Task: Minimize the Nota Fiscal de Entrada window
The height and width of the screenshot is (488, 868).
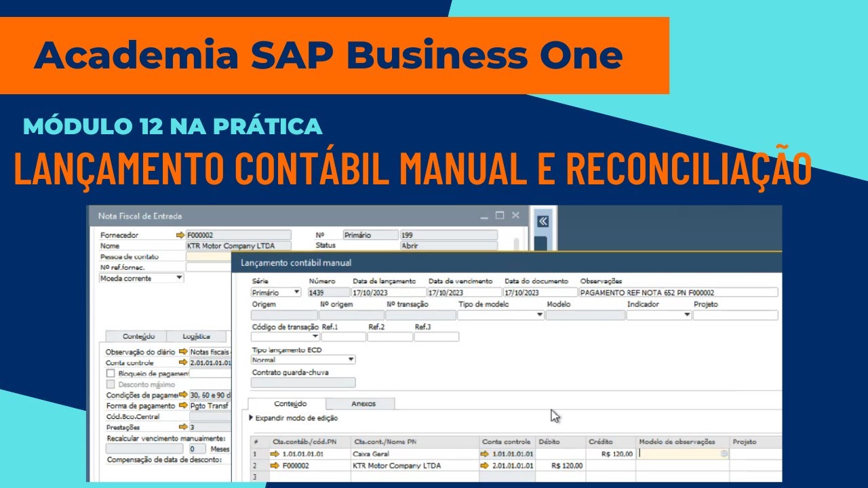Action: tap(484, 216)
